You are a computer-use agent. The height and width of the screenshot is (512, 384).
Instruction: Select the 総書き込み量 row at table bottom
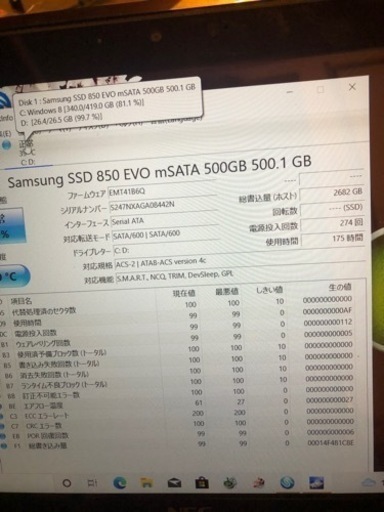(x=183, y=444)
